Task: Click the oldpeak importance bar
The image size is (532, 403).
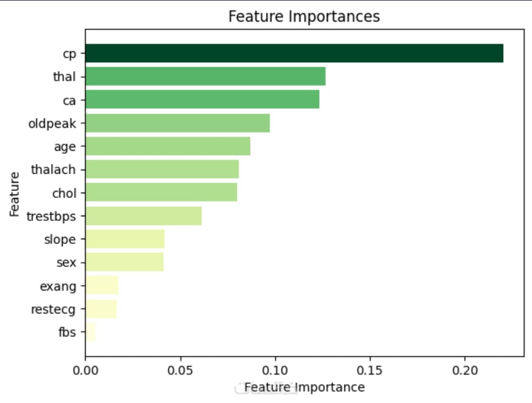Action: tap(178, 123)
